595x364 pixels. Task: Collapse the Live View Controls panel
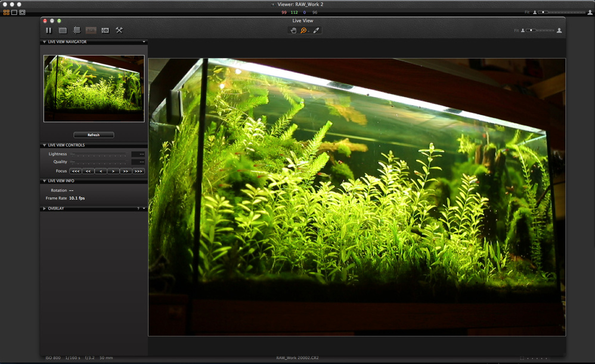point(44,145)
